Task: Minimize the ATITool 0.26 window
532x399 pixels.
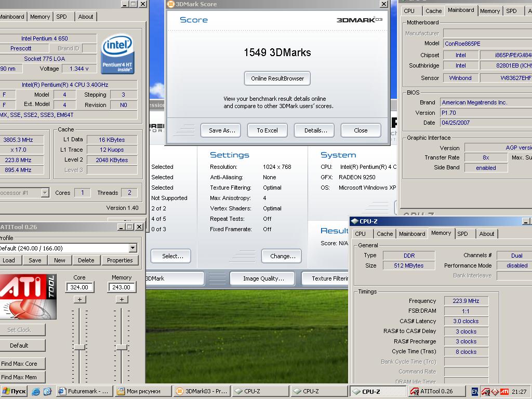Action: coord(121,227)
